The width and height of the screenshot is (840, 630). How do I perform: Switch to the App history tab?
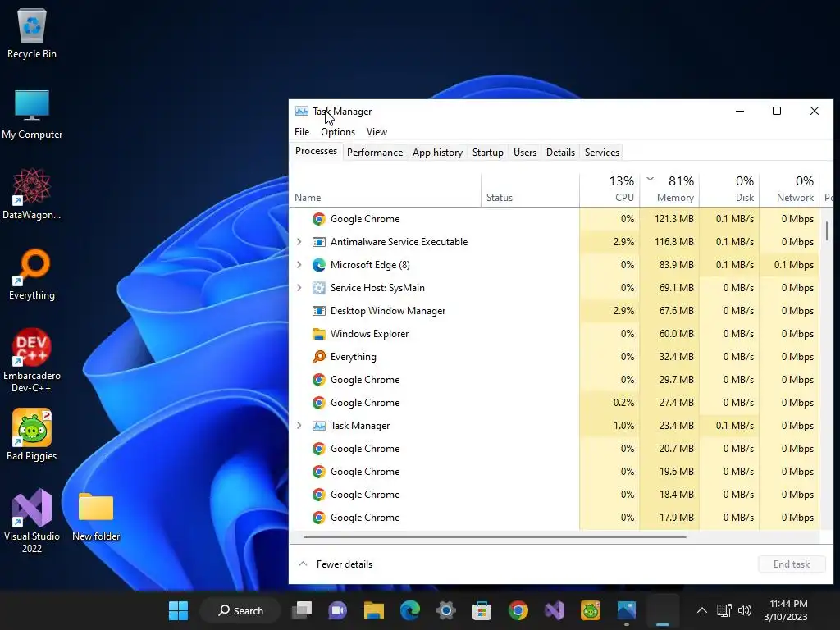[x=437, y=153]
